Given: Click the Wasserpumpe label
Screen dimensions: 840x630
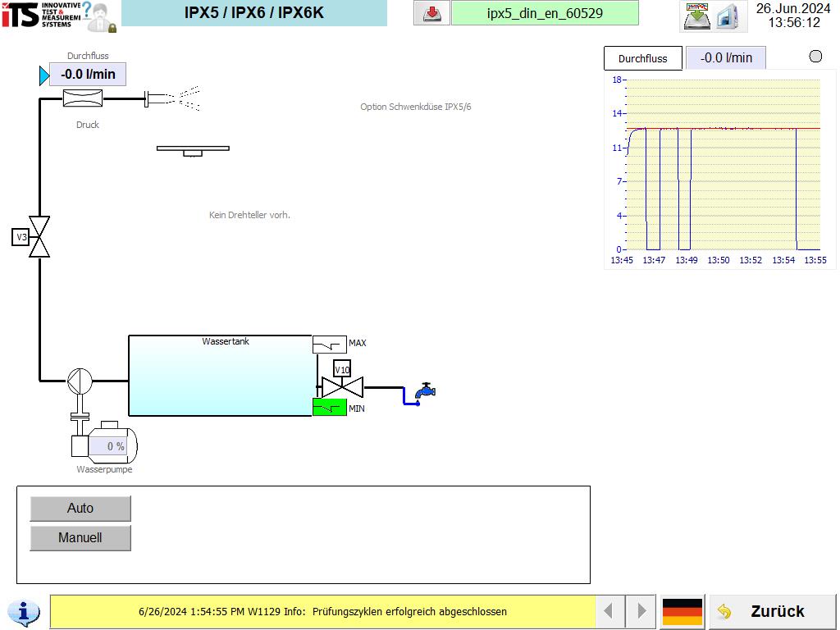Looking at the screenshot, I should pos(104,469).
